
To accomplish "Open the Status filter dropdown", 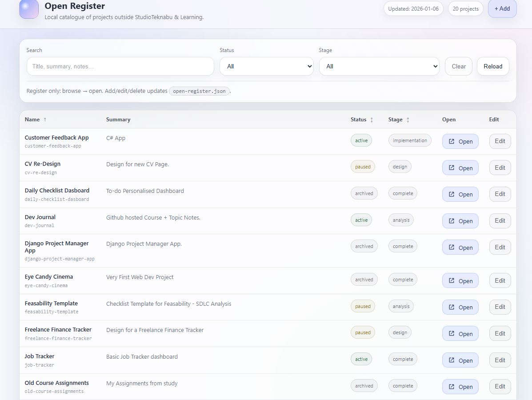I will tap(266, 66).
